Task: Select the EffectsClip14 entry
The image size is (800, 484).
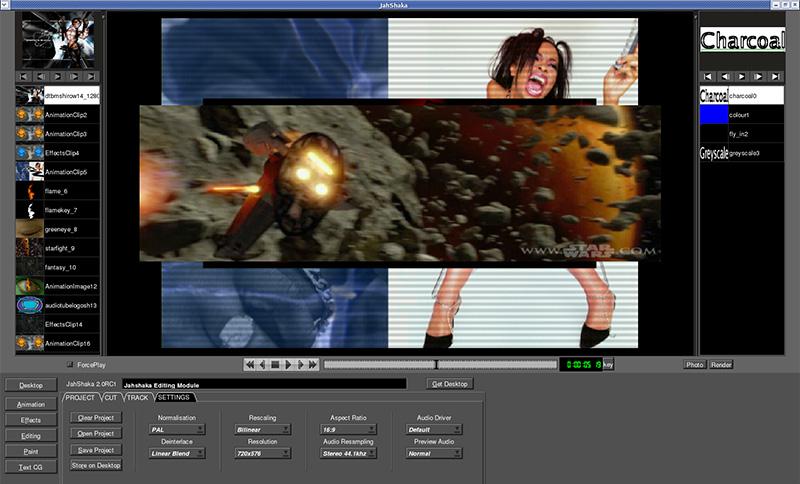Action: (x=58, y=324)
